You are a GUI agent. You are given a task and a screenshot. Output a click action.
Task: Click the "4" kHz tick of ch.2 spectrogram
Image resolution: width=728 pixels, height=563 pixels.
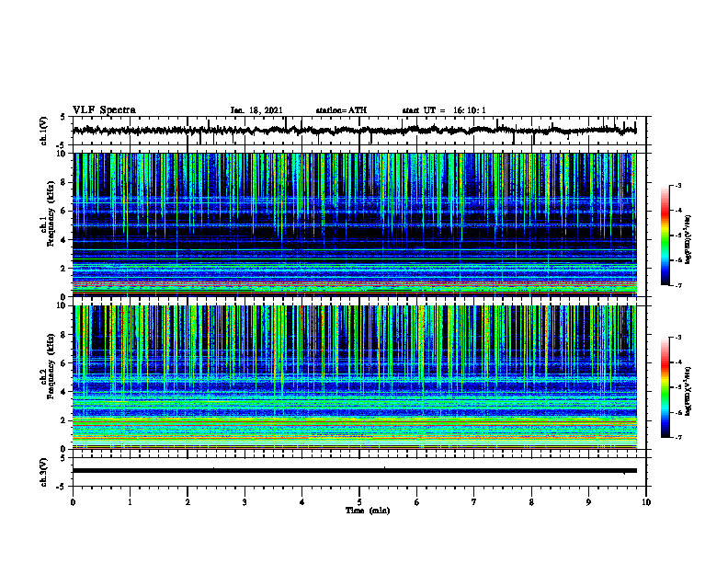[64, 392]
